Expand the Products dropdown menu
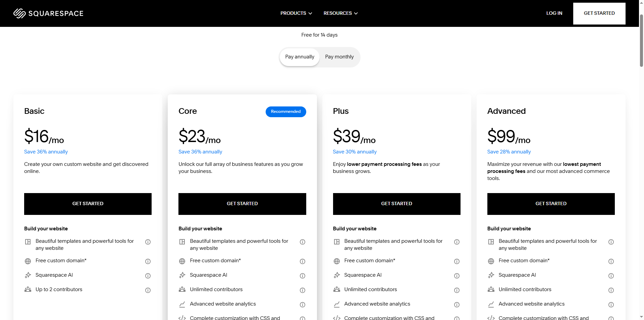Viewport: 644px width, 320px height. 296,13
